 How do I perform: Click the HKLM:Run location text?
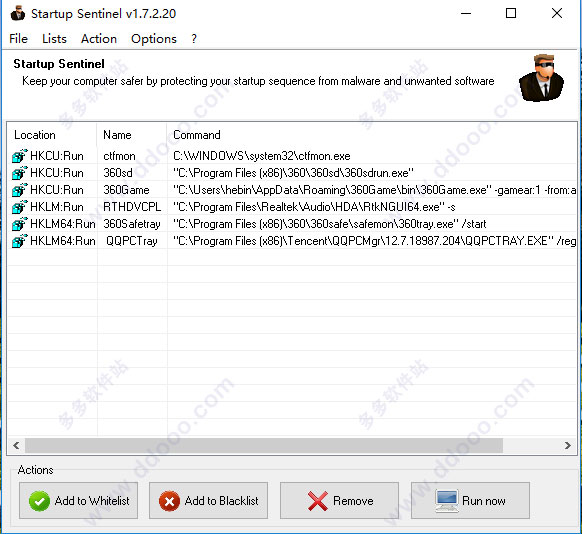point(57,207)
